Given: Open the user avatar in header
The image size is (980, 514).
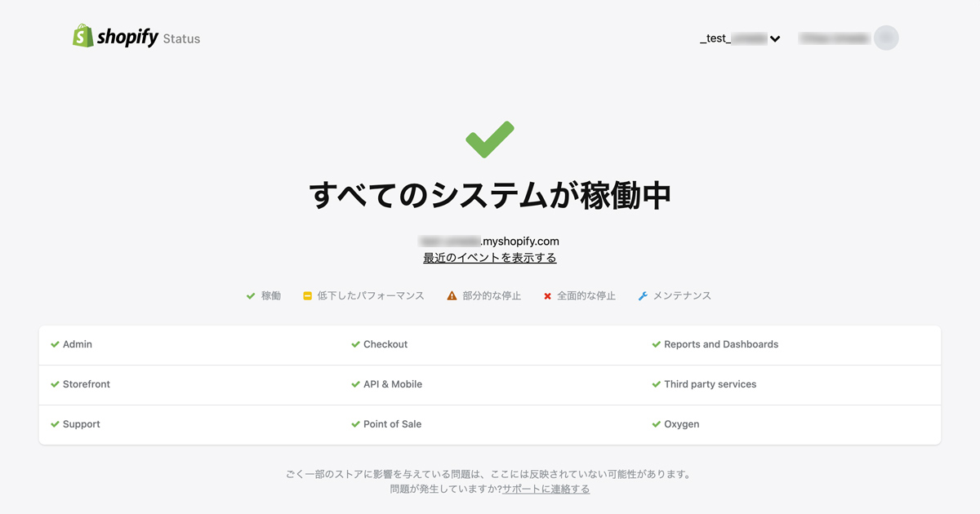Looking at the screenshot, I should (x=886, y=38).
